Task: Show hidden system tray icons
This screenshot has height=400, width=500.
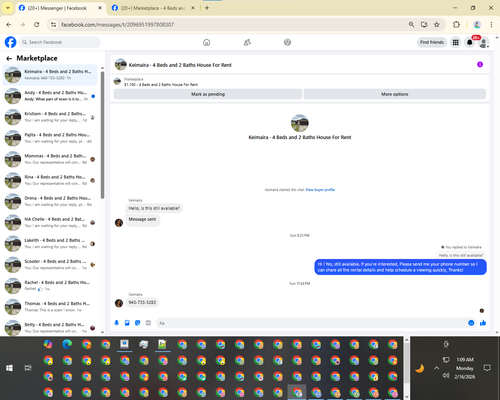Action: pos(436,368)
